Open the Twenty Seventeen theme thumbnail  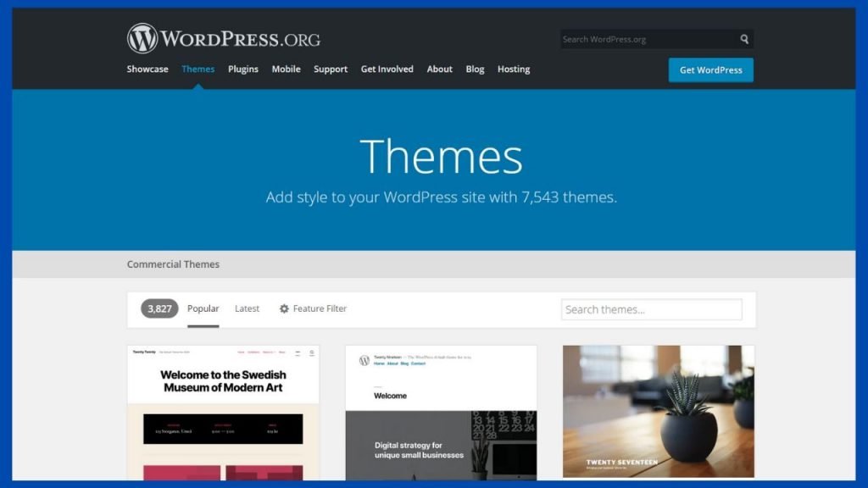tap(658, 412)
